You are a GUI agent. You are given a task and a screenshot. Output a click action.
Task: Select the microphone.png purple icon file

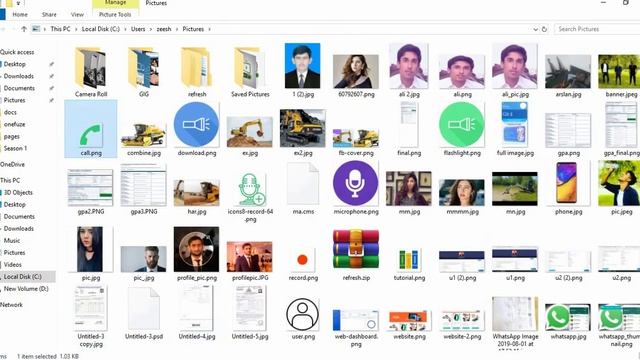coord(356,188)
